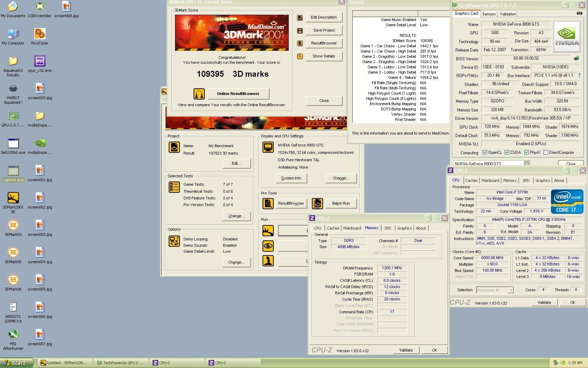Click the BIOS save icon in GPU-Z
The width and height of the screenshot is (588, 368).
576,58
